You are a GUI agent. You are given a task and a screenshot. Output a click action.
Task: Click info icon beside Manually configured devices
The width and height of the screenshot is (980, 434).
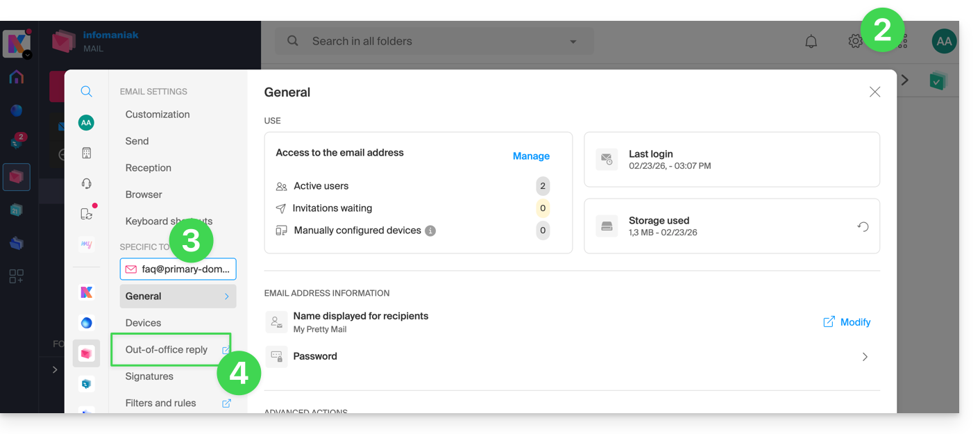[430, 231]
